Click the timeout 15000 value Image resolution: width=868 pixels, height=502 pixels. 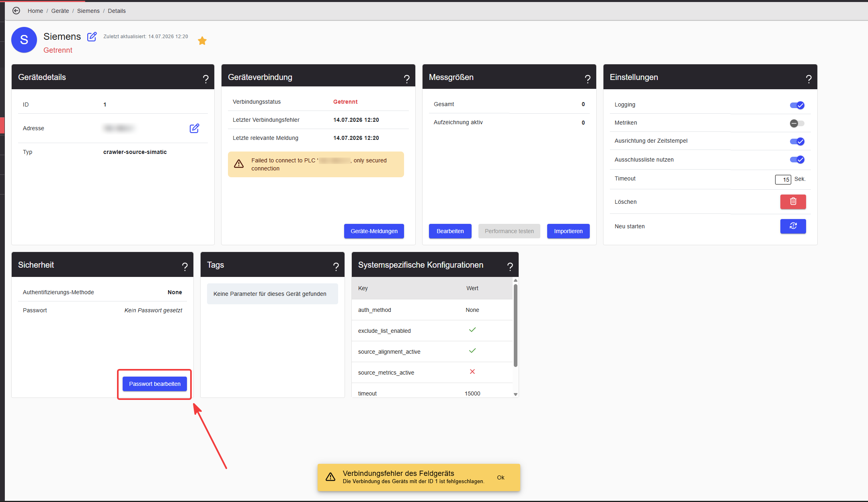click(x=472, y=393)
